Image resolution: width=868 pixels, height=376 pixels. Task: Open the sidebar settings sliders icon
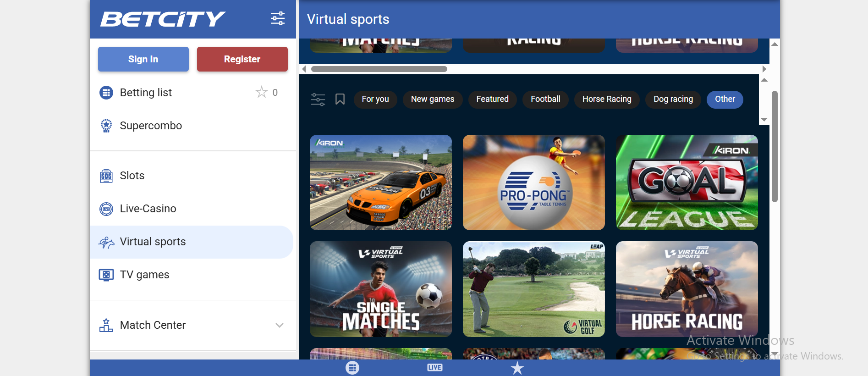(278, 19)
